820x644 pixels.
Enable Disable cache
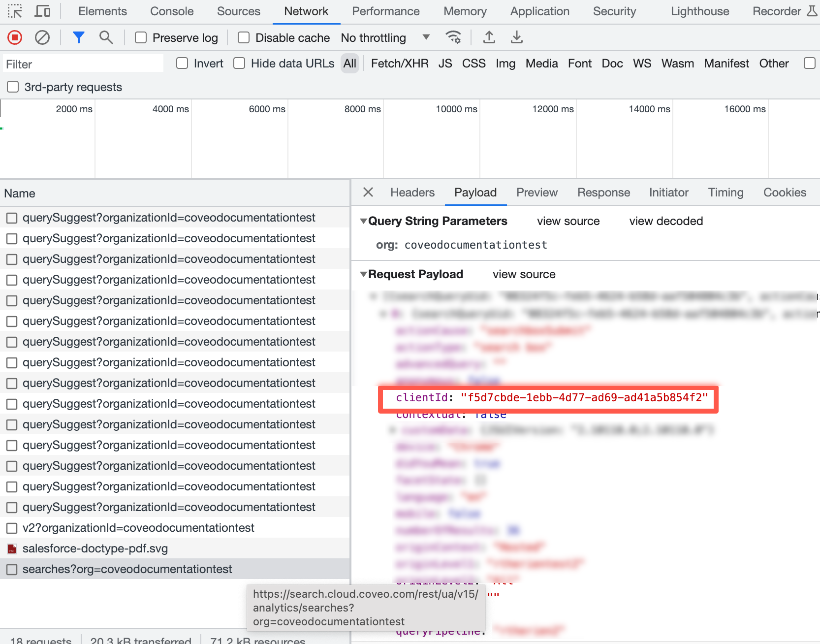point(243,37)
